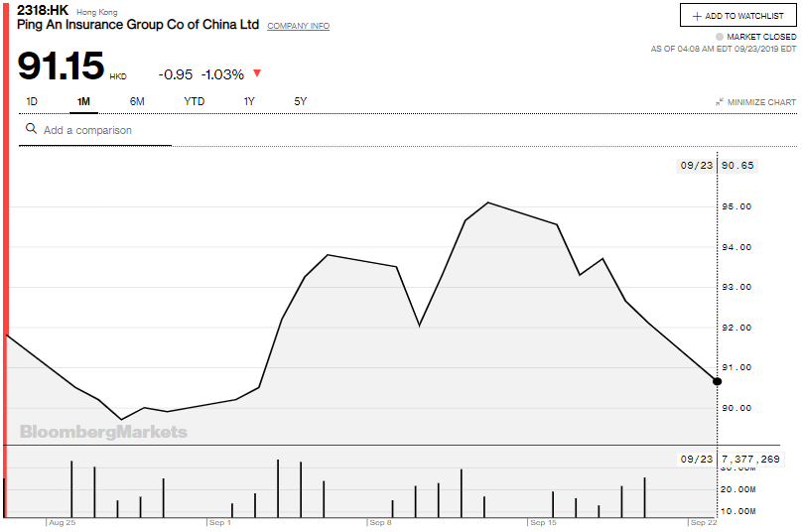This screenshot has width=802, height=532.
Task: Click the 93.00 price axis label
Action: [x=736, y=287]
